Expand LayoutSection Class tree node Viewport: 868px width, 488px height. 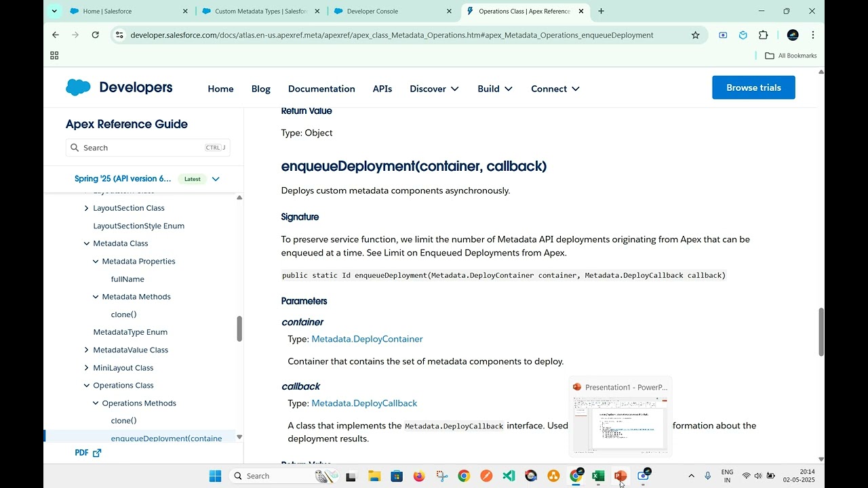tap(86, 208)
